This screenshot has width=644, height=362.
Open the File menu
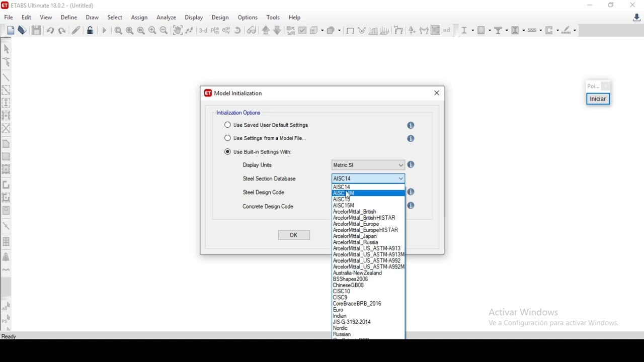pyautogui.click(x=9, y=18)
